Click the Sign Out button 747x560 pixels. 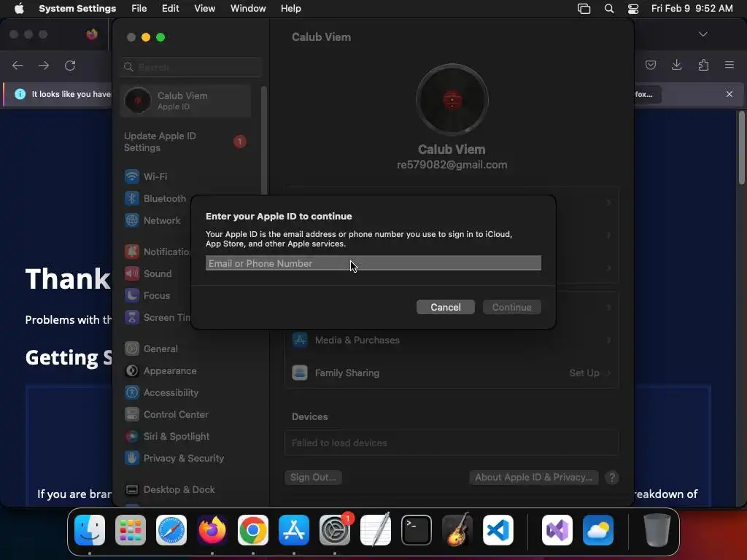(x=313, y=477)
